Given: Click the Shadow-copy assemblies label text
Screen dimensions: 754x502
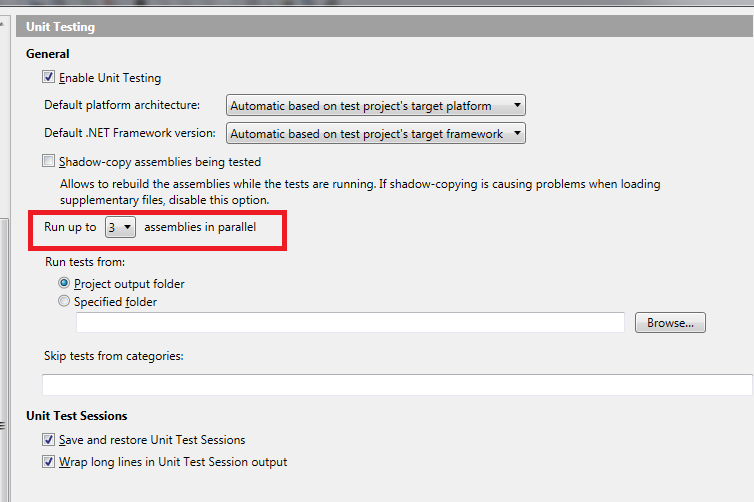Looking at the screenshot, I should coord(160,162).
